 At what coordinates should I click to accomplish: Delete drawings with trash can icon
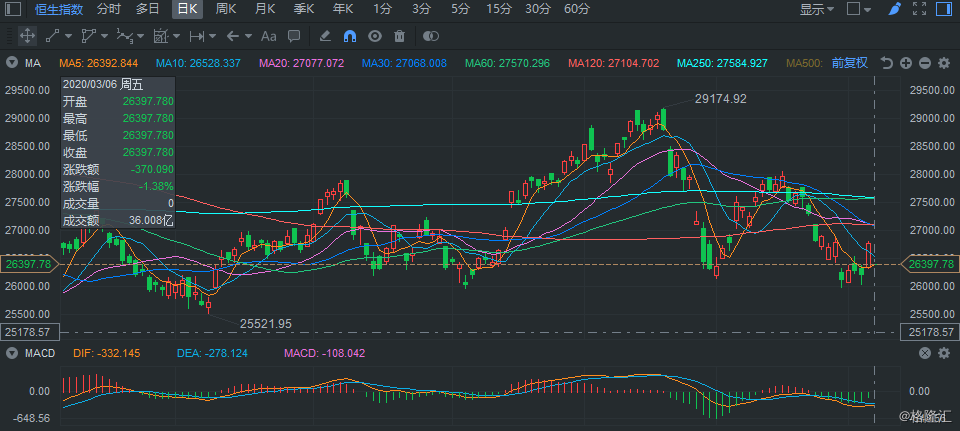click(x=399, y=36)
